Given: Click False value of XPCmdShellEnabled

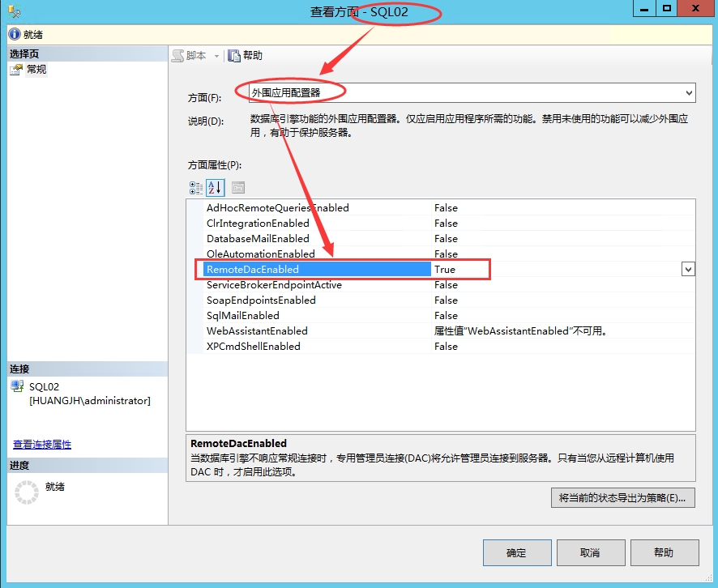Looking at the screenshot, I should click(446, 347).
